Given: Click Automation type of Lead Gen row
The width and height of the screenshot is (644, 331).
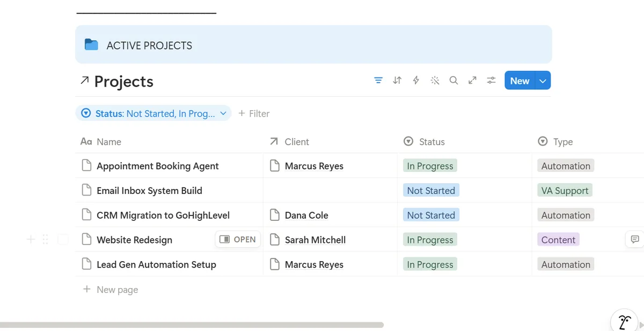Looking at the screenshot, I should [x=566, y=265].
